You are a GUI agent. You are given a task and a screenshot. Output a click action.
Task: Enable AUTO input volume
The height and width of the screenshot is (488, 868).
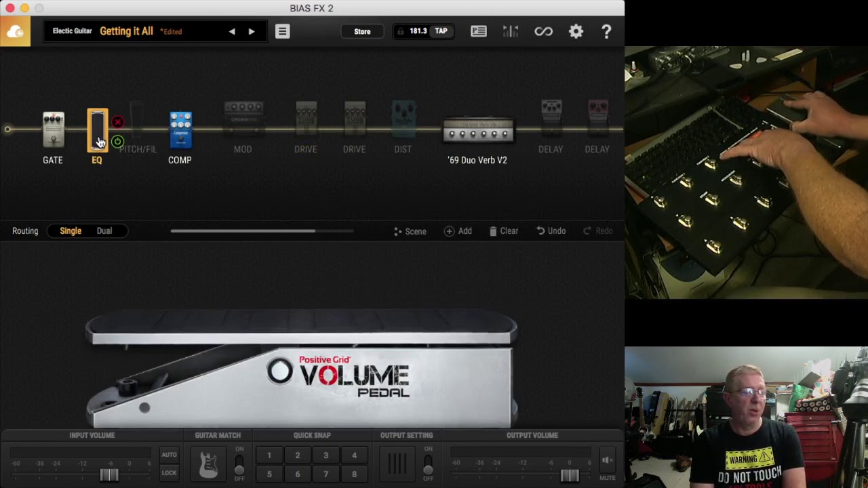click(x=169, y=455)
